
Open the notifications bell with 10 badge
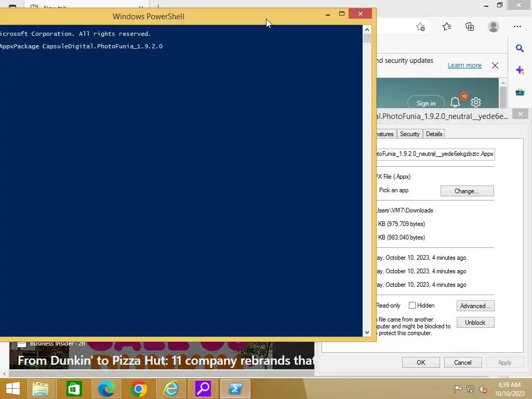pyautogui.click(x=455, y=102)
